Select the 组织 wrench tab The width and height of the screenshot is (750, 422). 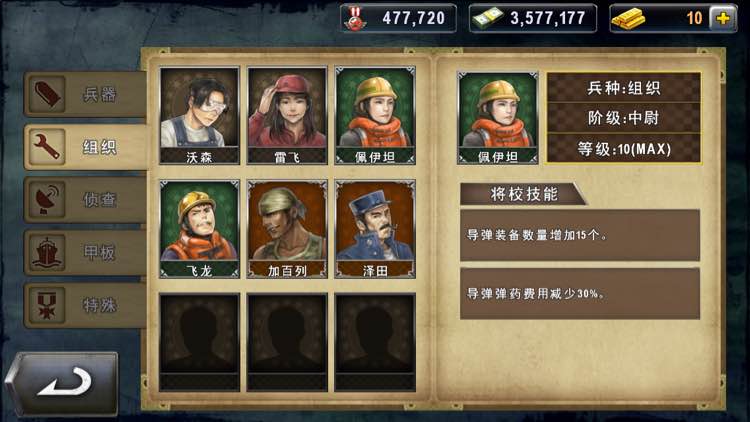pos(85,147)
